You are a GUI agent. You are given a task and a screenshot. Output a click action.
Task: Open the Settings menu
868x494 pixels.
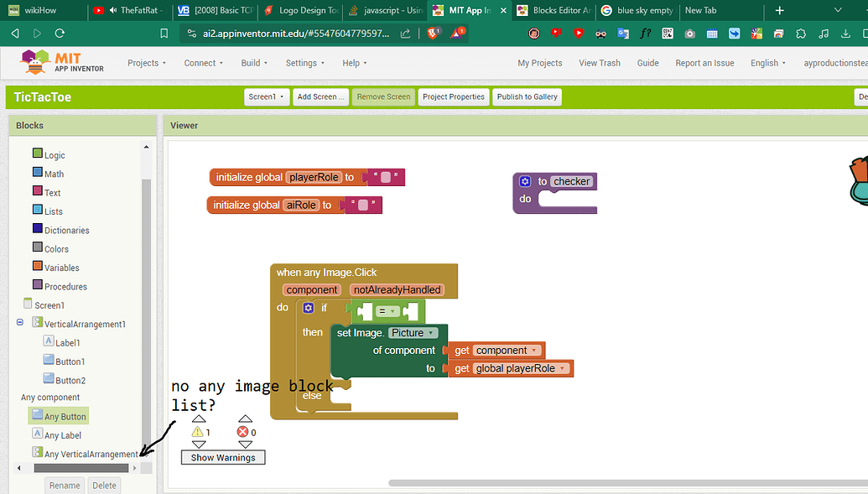click(305, 63)
